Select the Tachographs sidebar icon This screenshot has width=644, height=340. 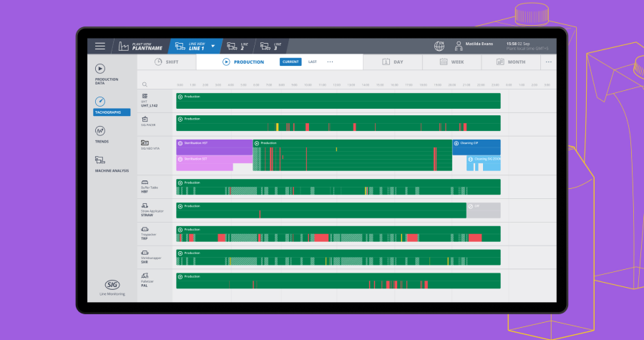[x=100, y=101]
